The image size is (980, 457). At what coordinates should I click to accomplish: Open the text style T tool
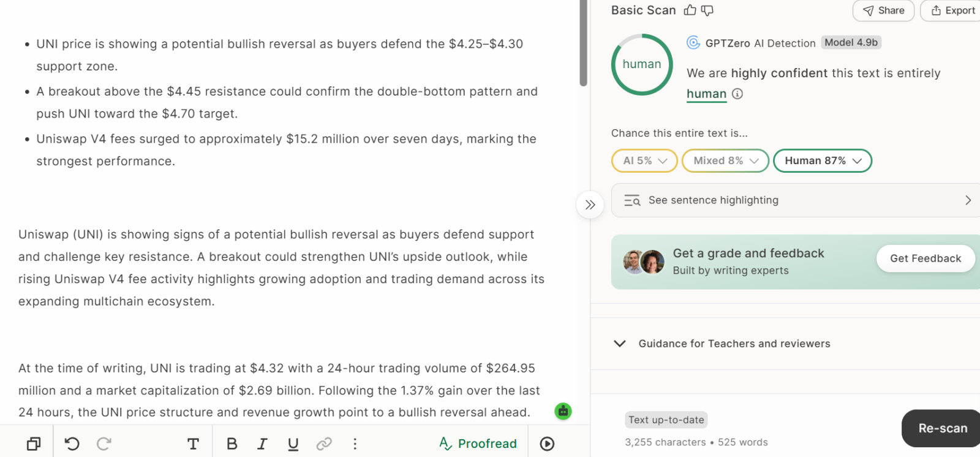(193, 444)
